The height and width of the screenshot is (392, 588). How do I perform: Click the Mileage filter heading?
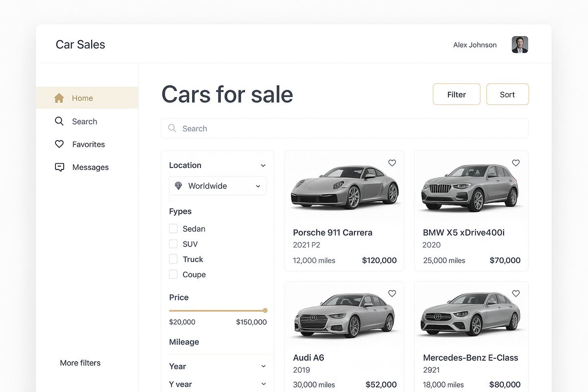pyautogui.click(x=184, y=342)
